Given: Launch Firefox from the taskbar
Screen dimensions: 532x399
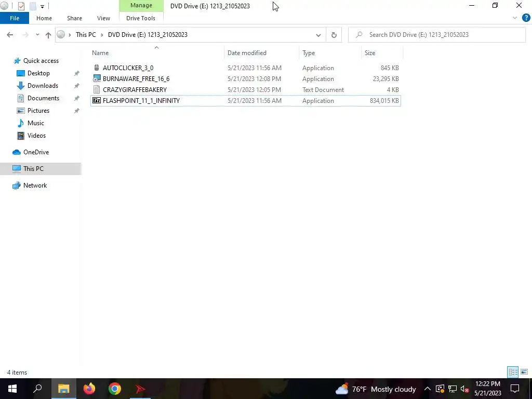Looking at the screenshot, I should pyautogui.click(x=89, y=389).
